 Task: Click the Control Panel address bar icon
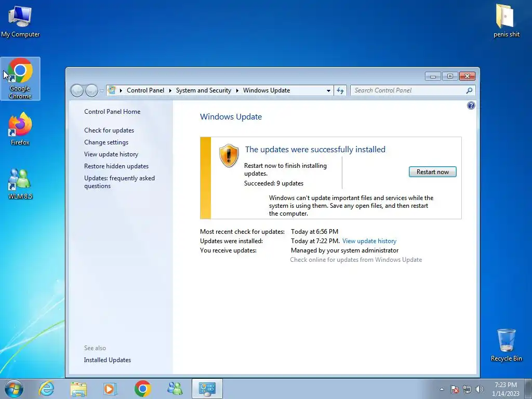pyautogui.click(x=111, y=90)
